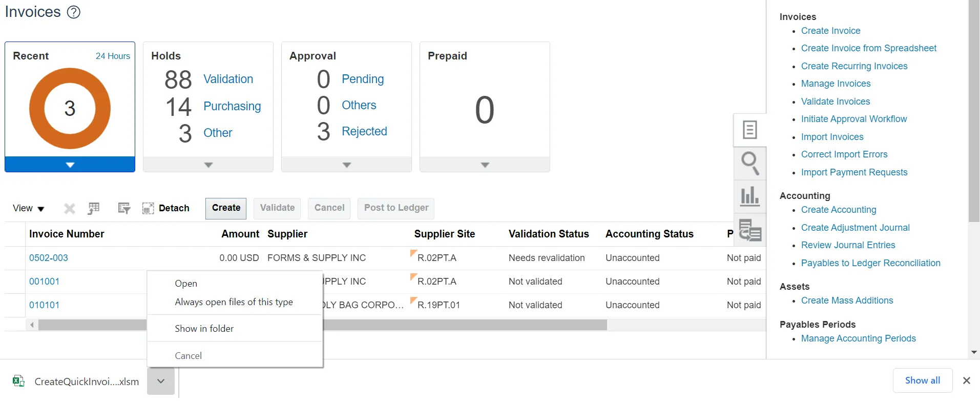Choose 'Show in folder' from context menu
Viewport: 980px width, 401px height.
tap(204, 329)
